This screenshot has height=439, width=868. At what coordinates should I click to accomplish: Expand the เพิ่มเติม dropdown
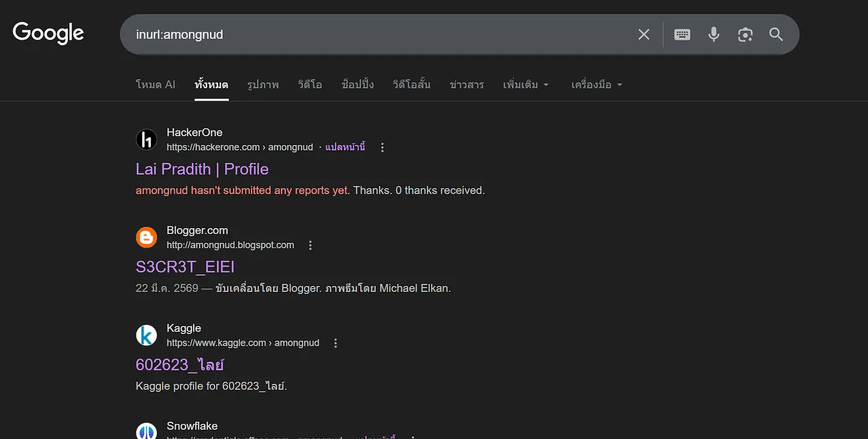coord(526,85)
